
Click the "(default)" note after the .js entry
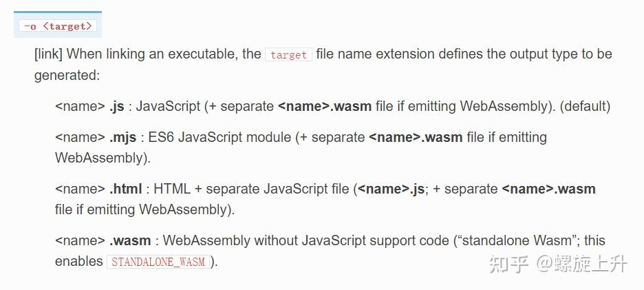(585, 106)
